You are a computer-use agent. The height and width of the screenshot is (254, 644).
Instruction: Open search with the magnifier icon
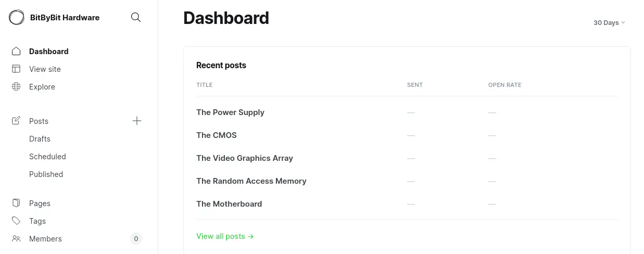click(136, 17)
